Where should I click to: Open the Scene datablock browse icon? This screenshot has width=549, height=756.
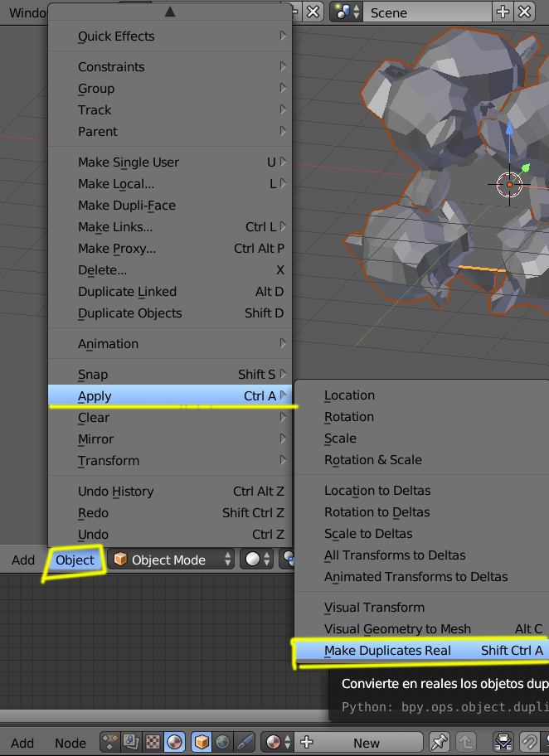[x=347, y=12]
